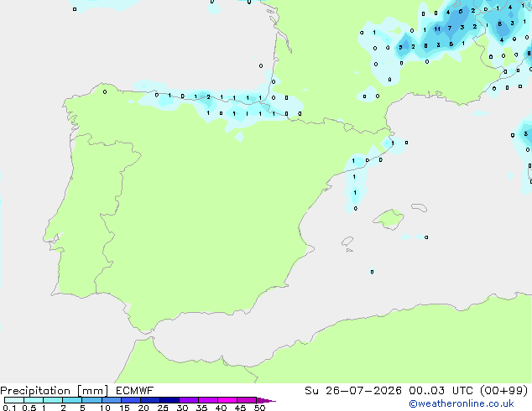
Task: Click the 45–50 mm legend swatch
Action: (x=247, y=400)
